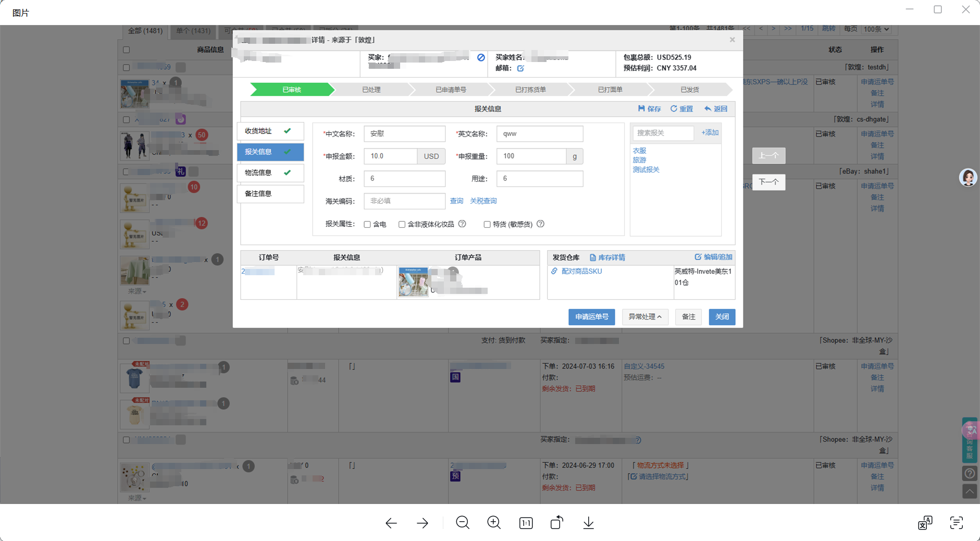Choose the 测试报关 customs preset

click(x=646, y=169)
